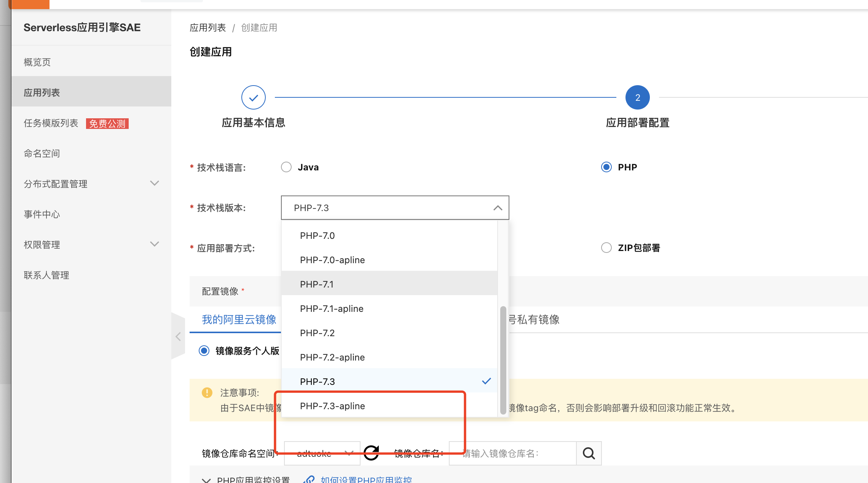Click the 应用基本信息 step label

point(254,122)
